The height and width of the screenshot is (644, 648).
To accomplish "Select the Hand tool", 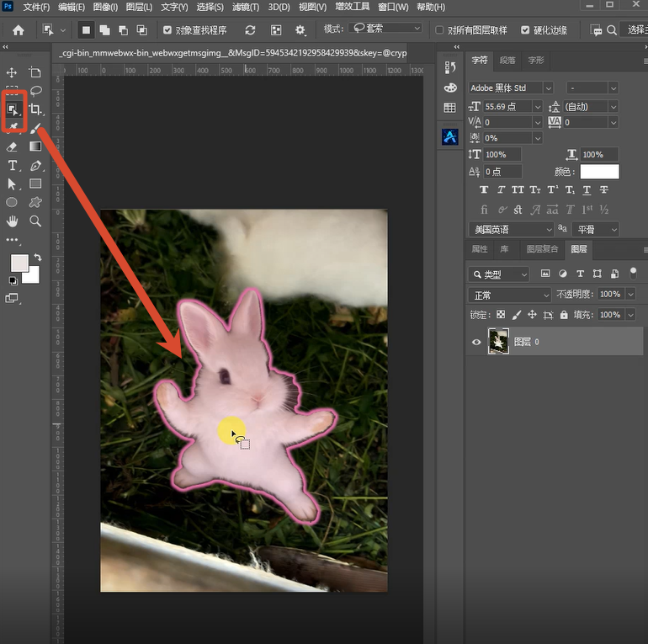I will coord(12,221).
